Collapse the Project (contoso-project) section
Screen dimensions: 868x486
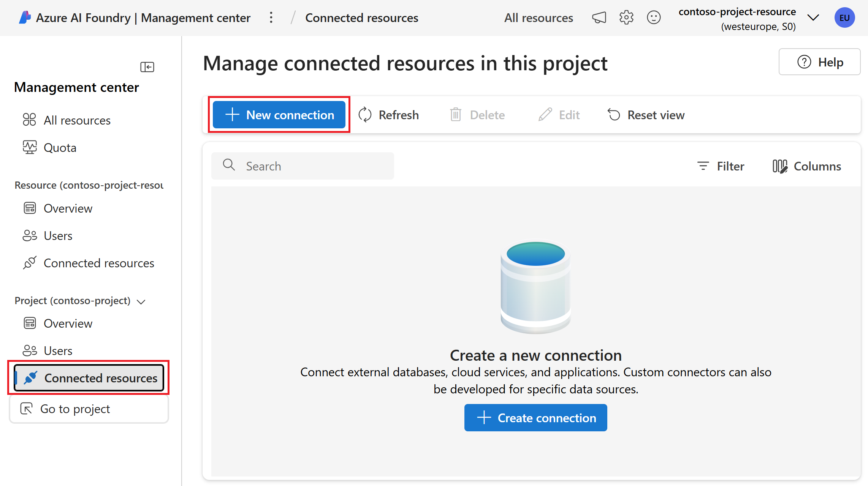pos(141,301)
